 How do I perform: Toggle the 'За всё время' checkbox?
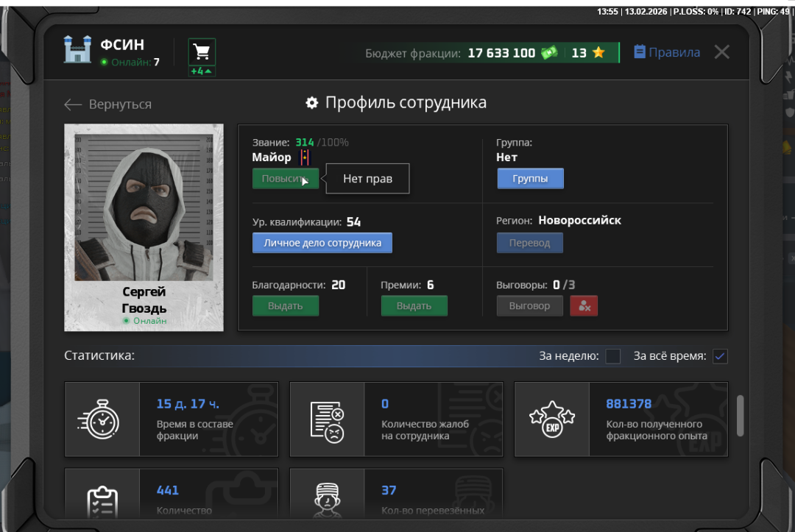[720, 356]
